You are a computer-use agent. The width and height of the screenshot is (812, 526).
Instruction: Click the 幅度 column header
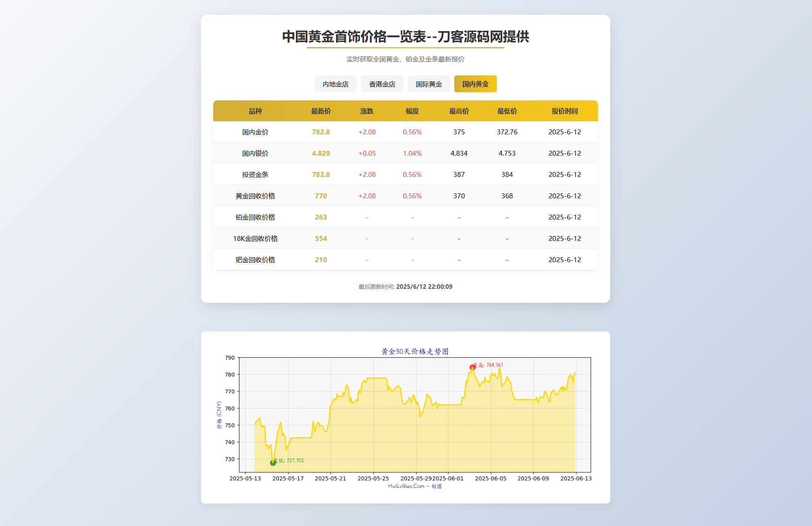412,111
